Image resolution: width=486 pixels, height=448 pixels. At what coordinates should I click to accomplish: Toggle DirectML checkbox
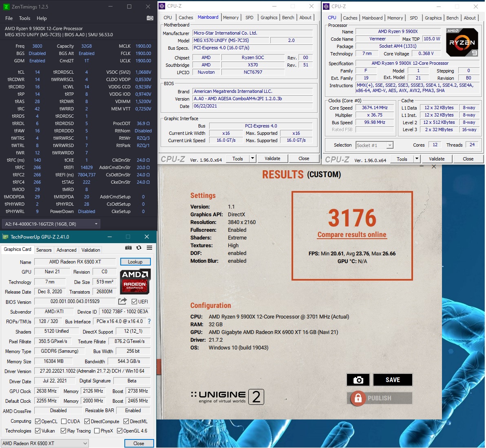[126, 422]
